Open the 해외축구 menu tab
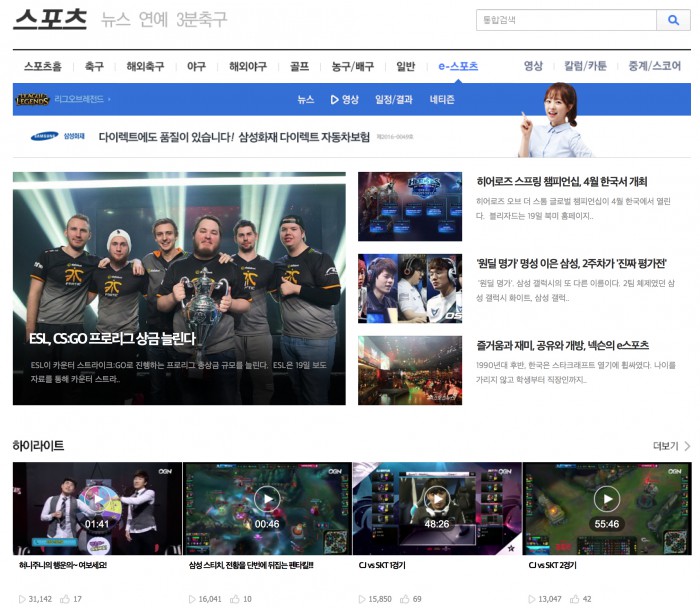 coord(145,66)
